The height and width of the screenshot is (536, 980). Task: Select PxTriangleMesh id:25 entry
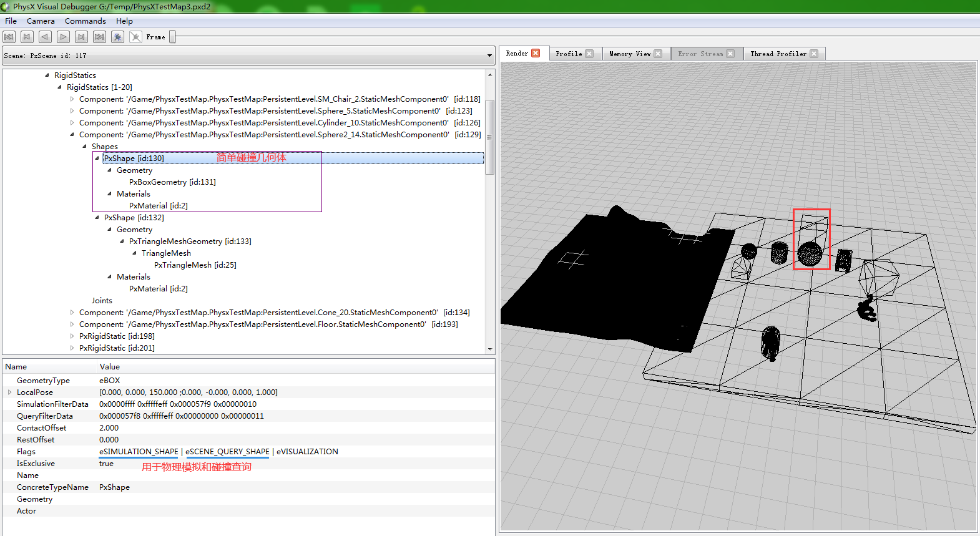195,265
